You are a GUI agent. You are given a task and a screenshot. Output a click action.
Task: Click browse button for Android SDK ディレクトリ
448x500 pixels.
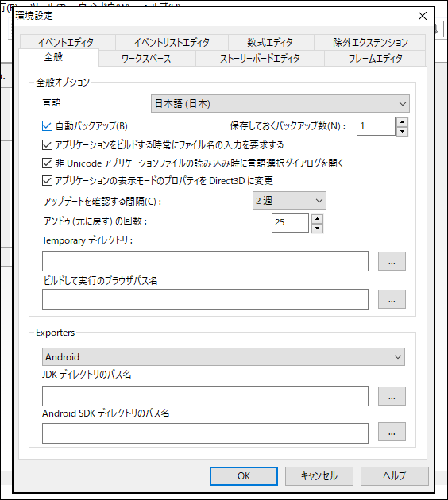point(392,432)
